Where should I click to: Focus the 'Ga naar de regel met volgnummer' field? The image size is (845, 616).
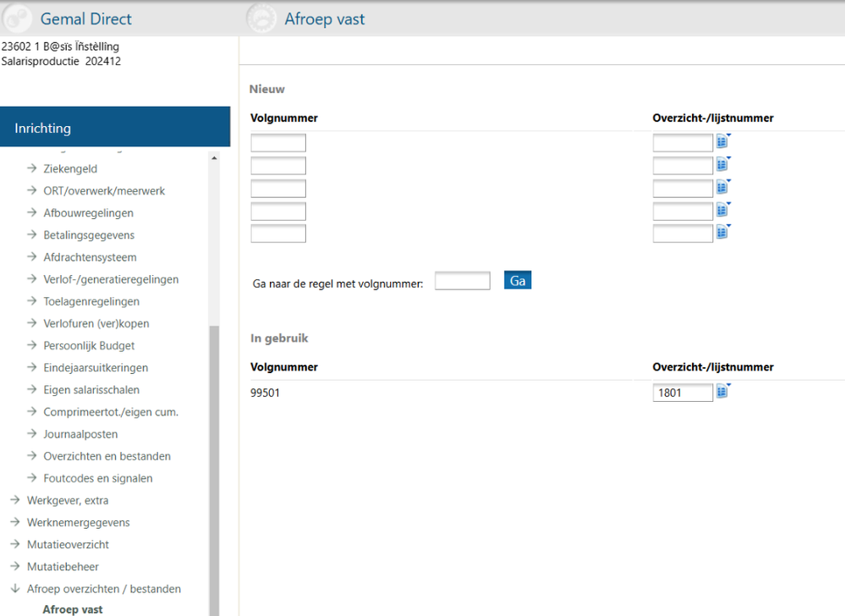[463, 281]
